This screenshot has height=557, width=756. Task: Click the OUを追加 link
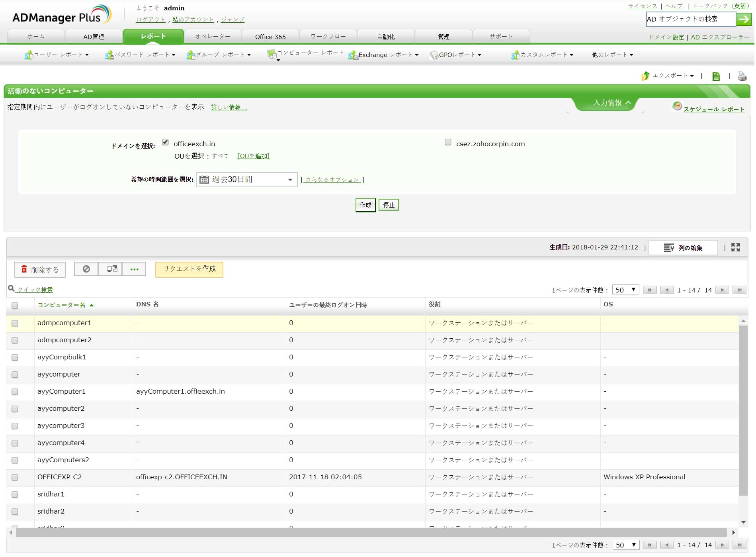click(254, 157)
